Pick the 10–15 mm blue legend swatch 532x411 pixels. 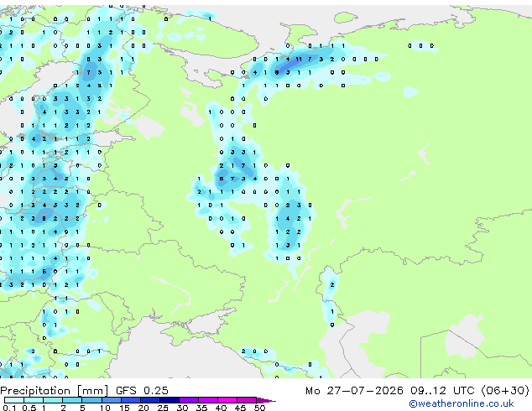[111, 400]
